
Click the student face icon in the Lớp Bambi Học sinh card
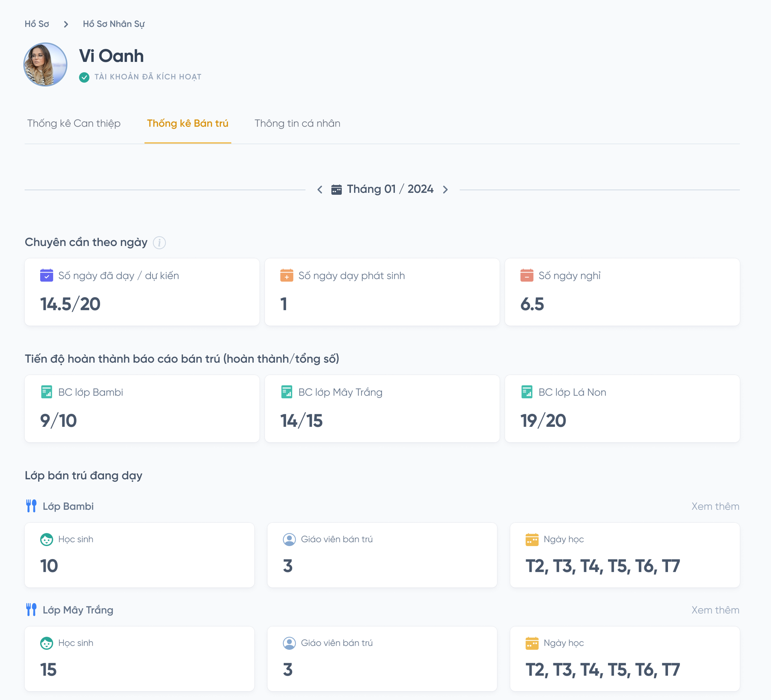pyautogui.click(x=47, y=539)
